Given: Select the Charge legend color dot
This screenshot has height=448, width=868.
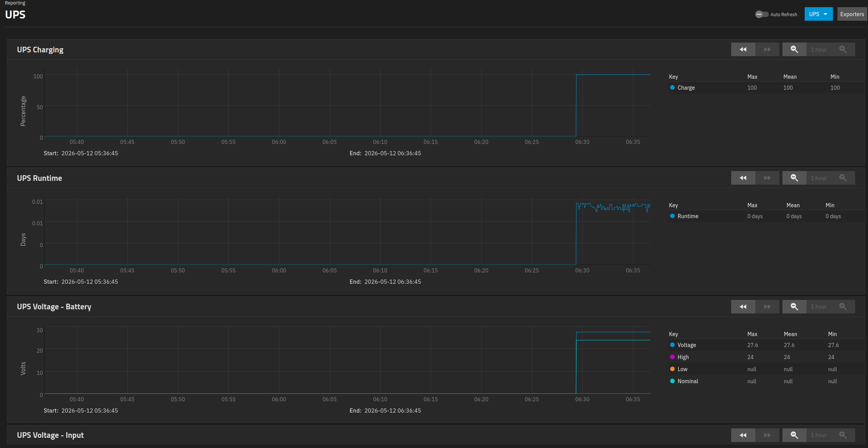Looking at the screenshot, I should click(672, 87).
